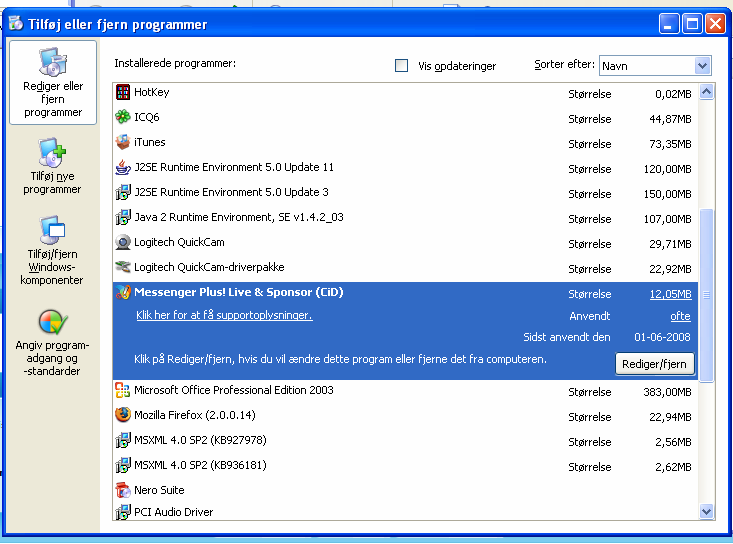Select the 'Nero Suite' entry
733x544 pixels.
[159, 490]
